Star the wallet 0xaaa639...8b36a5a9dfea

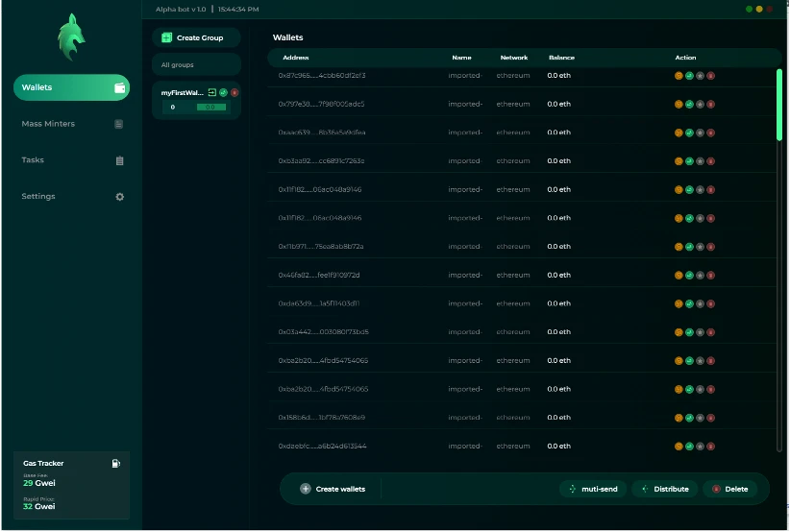(x=700, y=133)
